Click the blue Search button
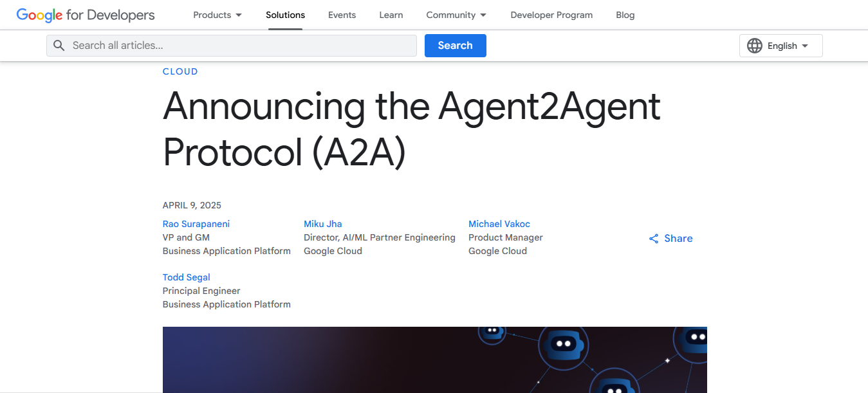868x393 pixels. tap(456, 46)
